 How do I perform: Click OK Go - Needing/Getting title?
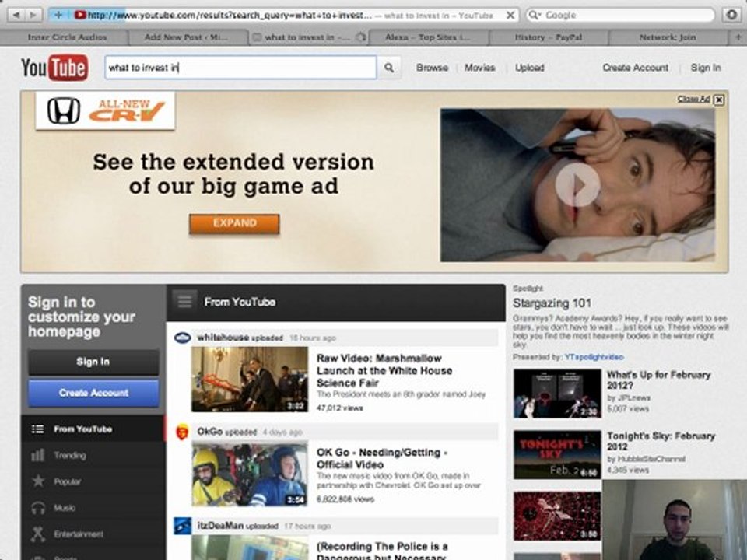point(381,458)
